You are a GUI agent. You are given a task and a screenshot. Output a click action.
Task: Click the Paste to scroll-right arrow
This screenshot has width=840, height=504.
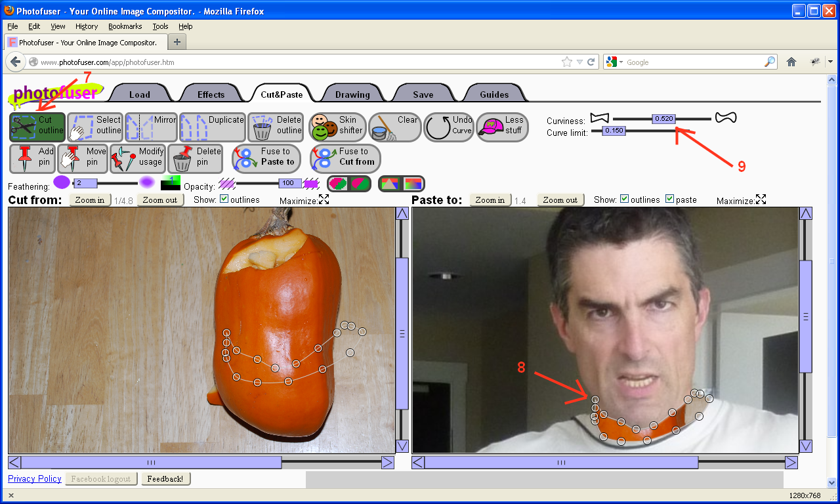click(791, 462)
